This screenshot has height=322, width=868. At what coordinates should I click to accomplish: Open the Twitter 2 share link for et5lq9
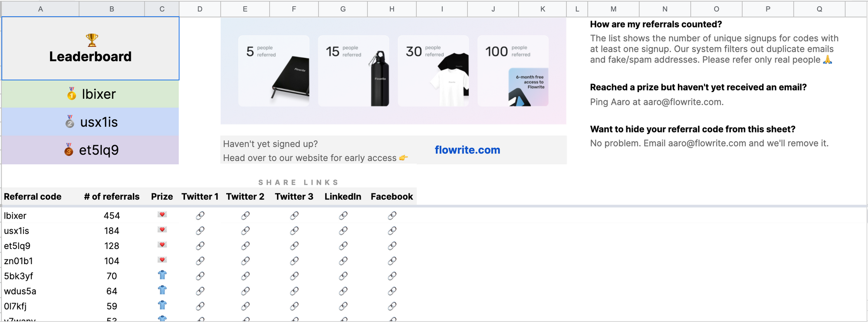coord(245,246)
